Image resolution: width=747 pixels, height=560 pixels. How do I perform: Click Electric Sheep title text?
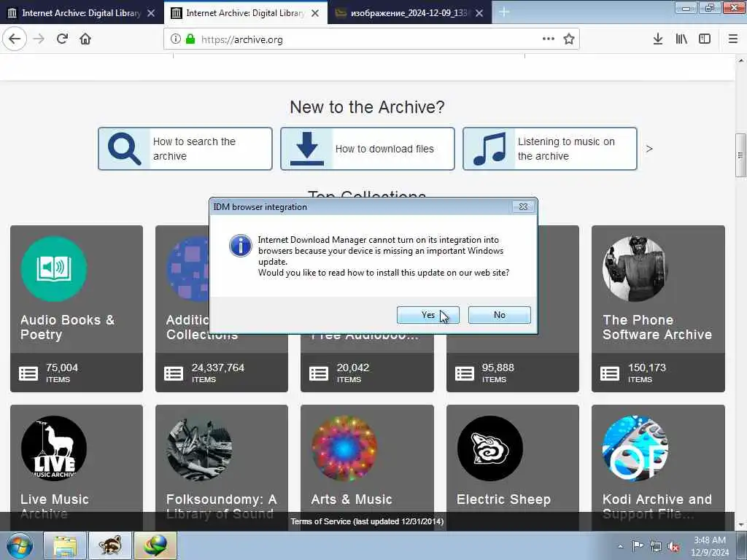[x=503, y=499]
